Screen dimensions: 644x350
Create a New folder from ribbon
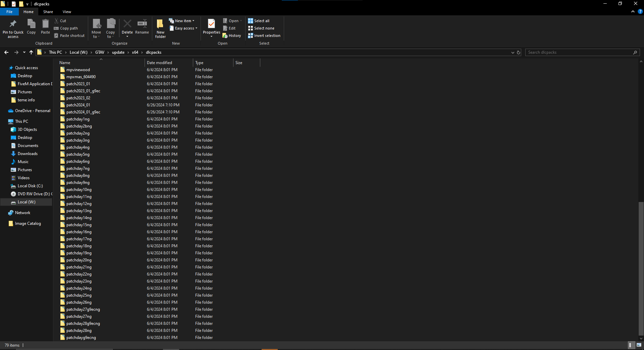160,24
